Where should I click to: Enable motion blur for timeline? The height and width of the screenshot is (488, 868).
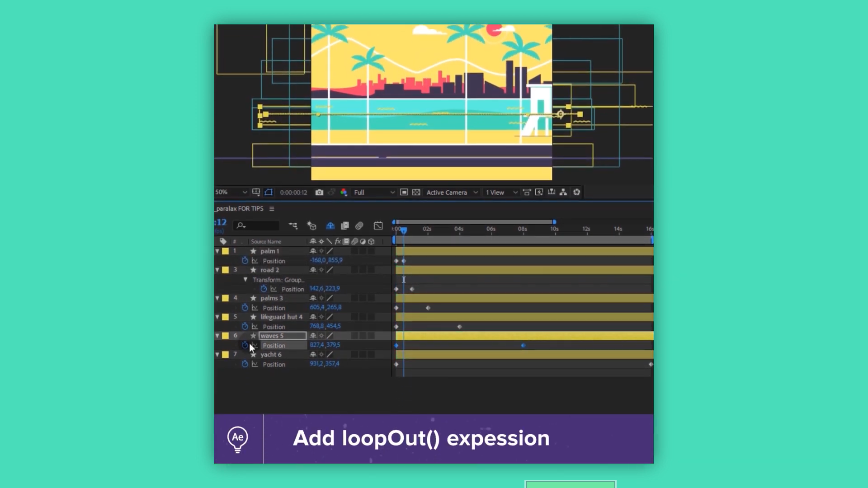pos(359,225)
